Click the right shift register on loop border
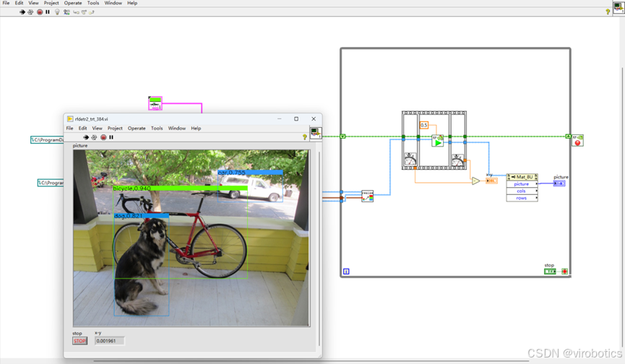 (x=569, y=136)
